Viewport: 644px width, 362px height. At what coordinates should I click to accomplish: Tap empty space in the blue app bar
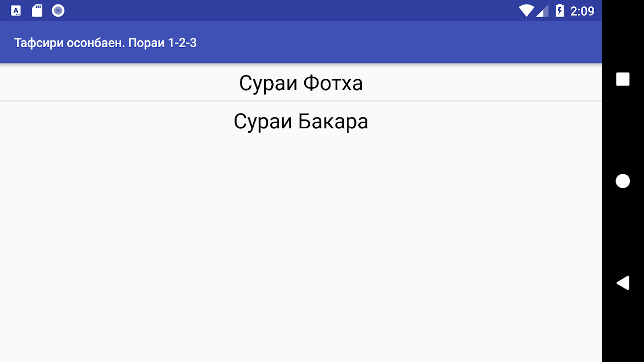[399, 43]
